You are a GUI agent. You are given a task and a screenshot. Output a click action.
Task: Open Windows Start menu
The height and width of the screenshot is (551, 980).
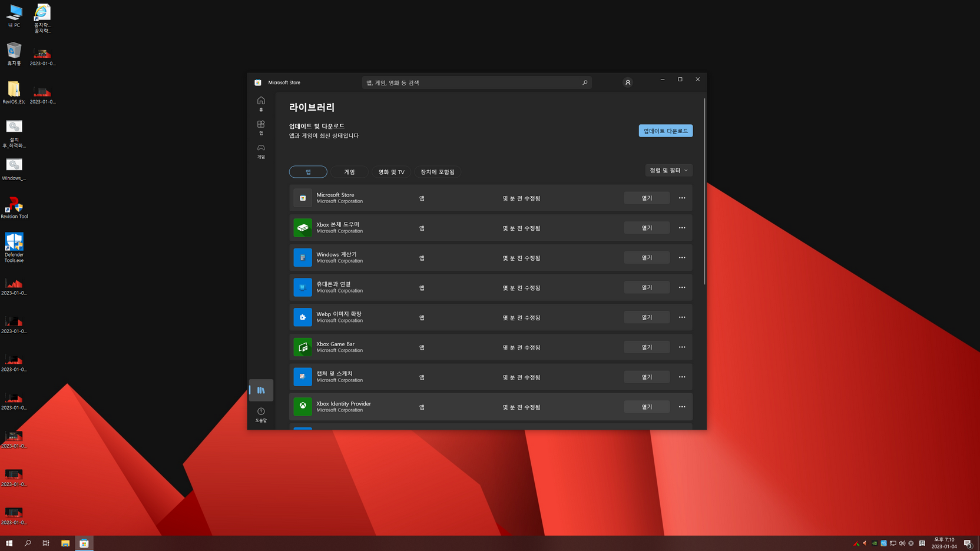[9, 543]
